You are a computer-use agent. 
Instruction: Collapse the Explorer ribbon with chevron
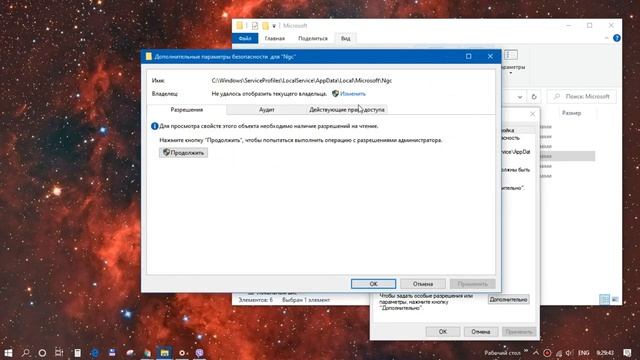click(607, 38)
